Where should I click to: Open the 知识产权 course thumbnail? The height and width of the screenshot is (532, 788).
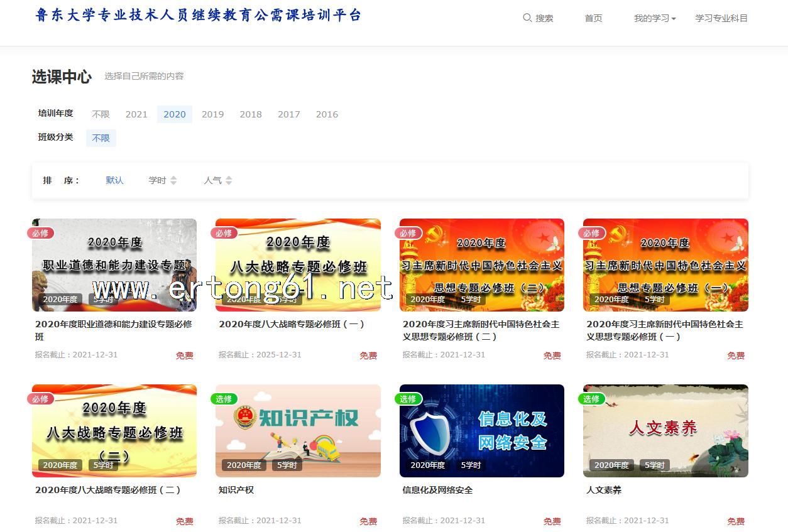pyautogui.click(x=298, y=431)
